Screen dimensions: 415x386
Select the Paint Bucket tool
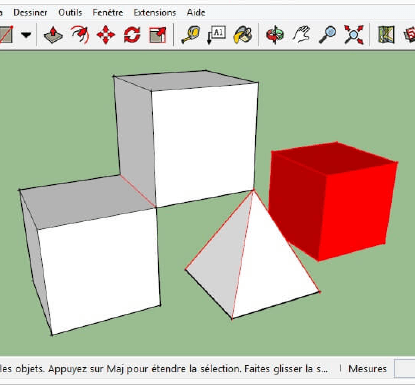pos(243,35)
